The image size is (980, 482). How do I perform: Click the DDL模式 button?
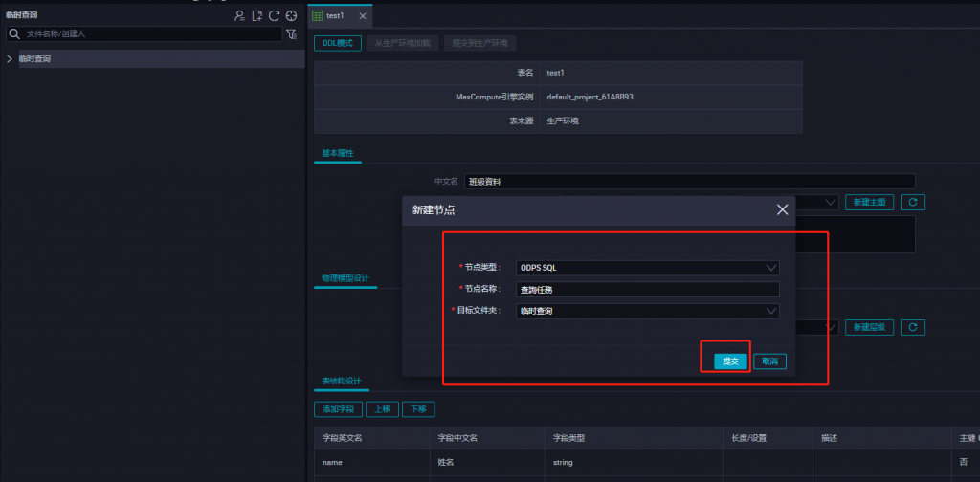[338, 43]
